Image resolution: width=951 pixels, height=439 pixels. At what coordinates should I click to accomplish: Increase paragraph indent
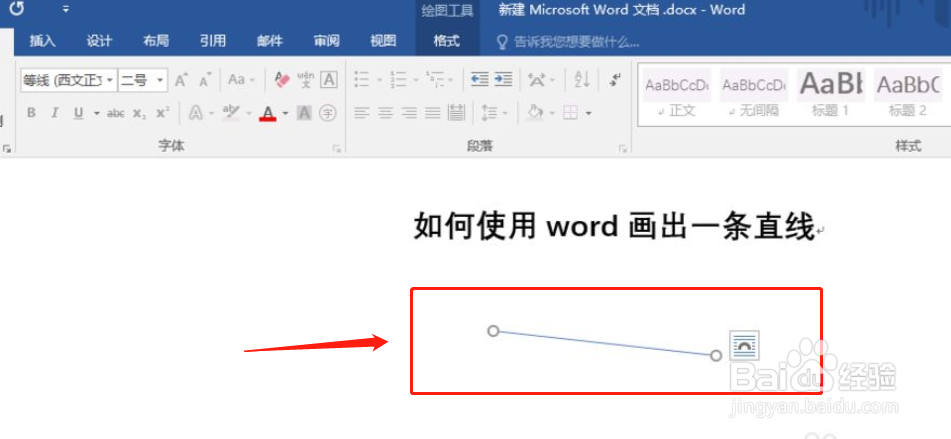click(503, 80)
